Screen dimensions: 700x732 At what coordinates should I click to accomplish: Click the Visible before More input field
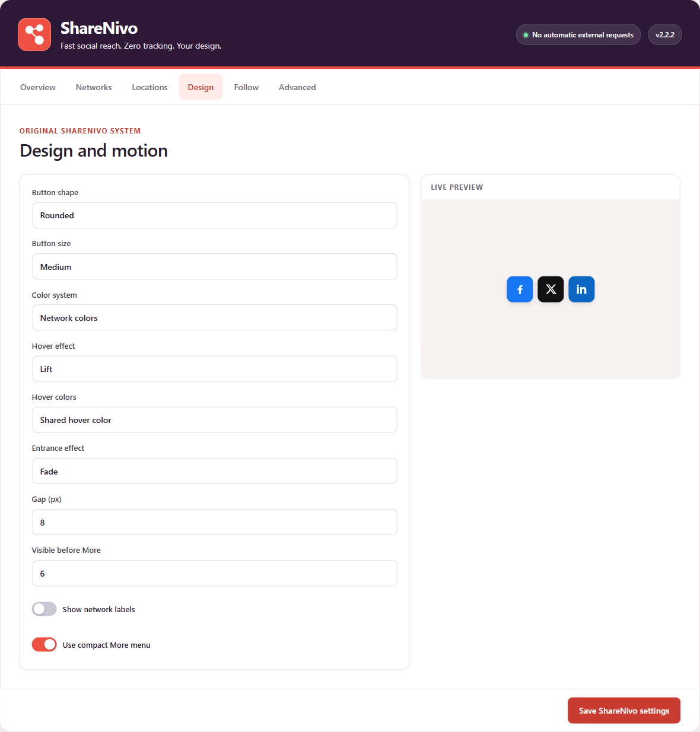point(215,574)
